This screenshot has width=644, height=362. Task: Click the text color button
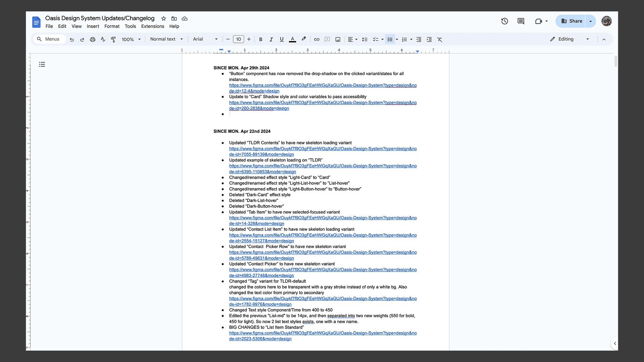tap(292, 39)
